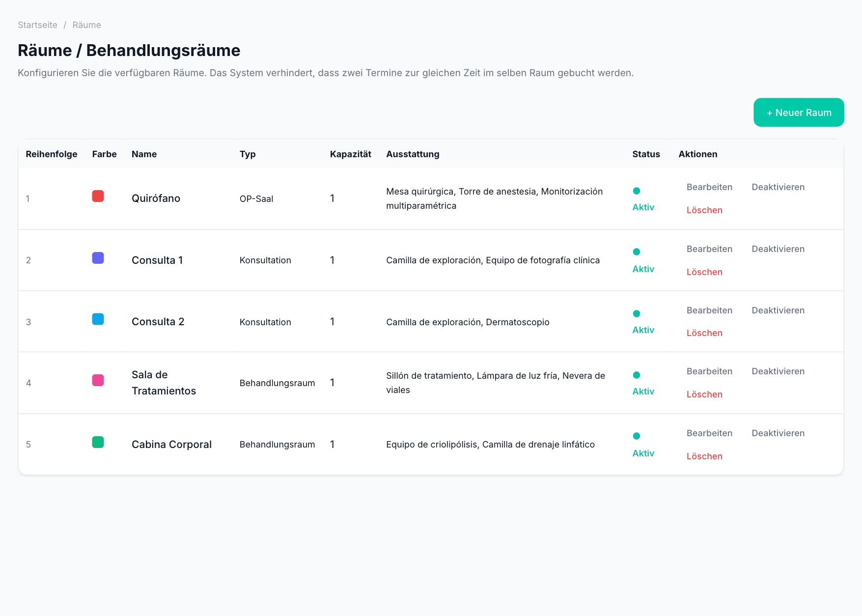The width and height of the screenshot is (862, 616).
Task: Select the Quirófano room name
Action: pos(156,198)
